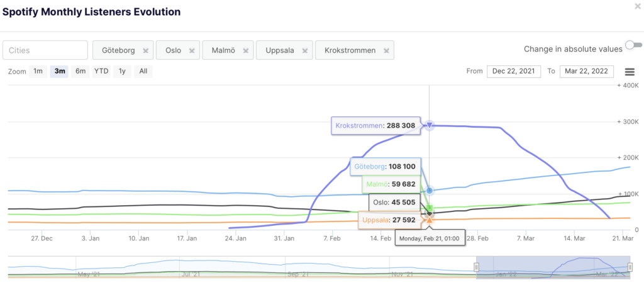Click right handle of range navigator

pos(630,267)
